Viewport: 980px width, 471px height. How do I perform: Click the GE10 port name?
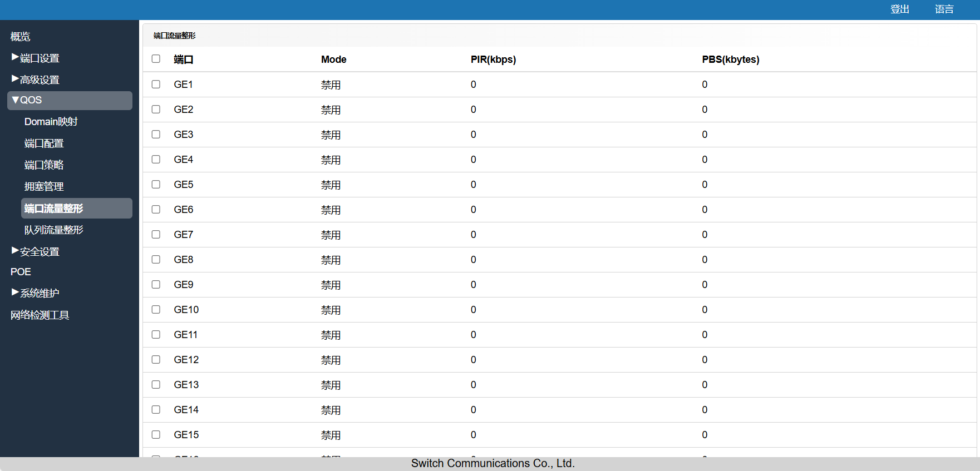tap(186, 310)
